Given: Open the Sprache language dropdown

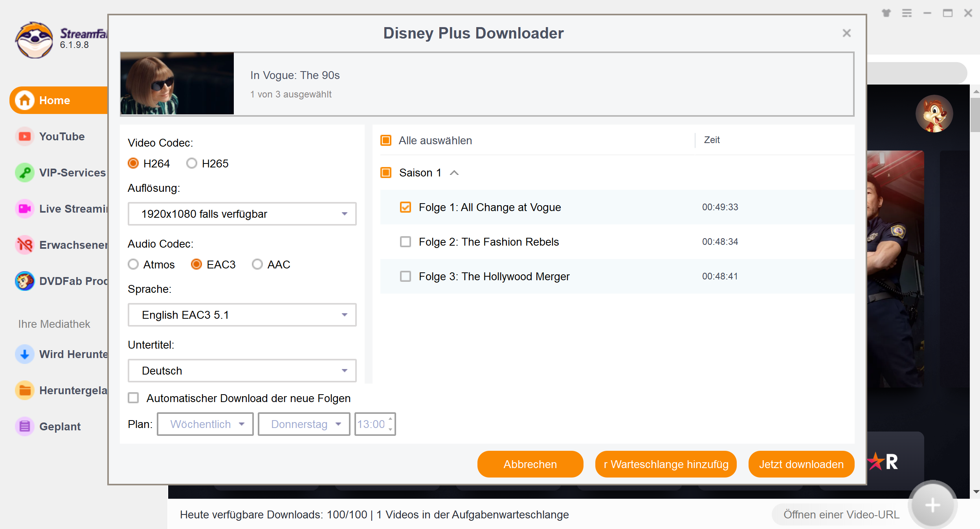Looking at the screenshot, I should (x=242, y=315).
